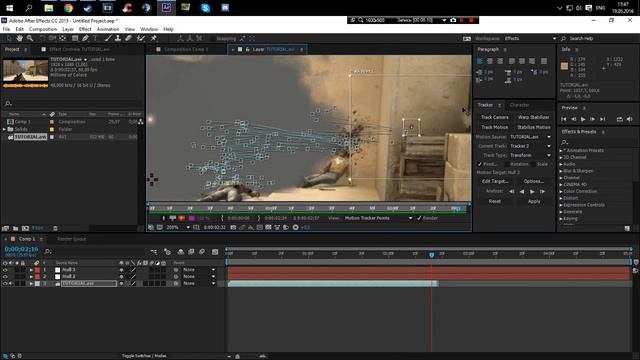
Task: Click the timeline frame blending icon
Action: (191, 252)
